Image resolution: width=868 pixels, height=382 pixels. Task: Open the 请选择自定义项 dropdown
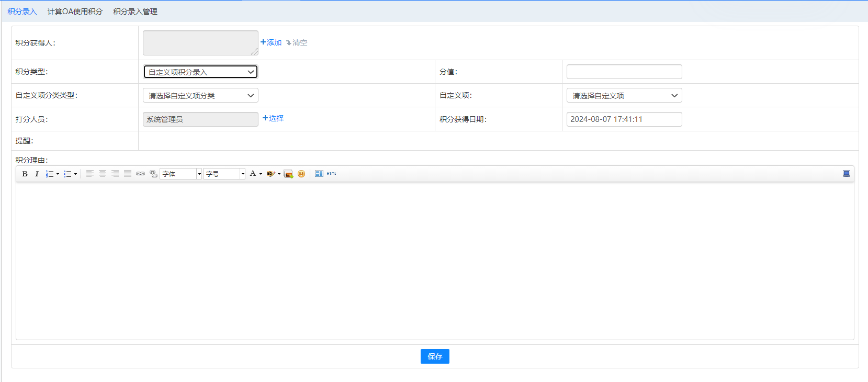tap(624, 95)
